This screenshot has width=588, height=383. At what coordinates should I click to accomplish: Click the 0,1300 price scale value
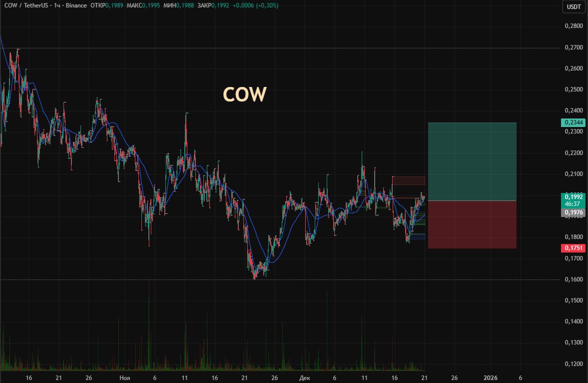click(x=574, y=342)
